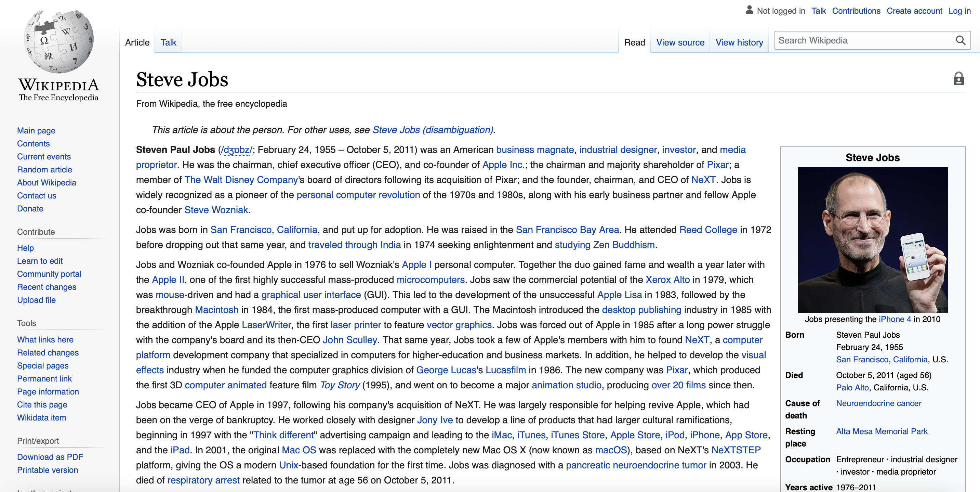Open iPhone 4 caption link
980x492 pixels.
[895, 319]
